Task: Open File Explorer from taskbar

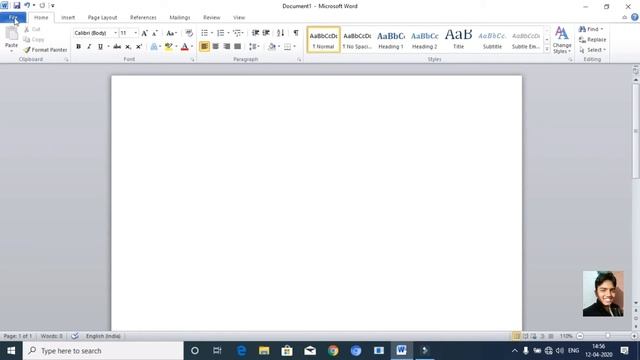Action: tap(264, 351)
